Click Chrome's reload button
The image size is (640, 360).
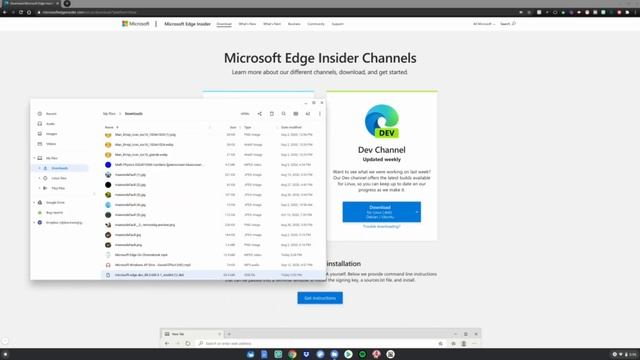[21, 12]
